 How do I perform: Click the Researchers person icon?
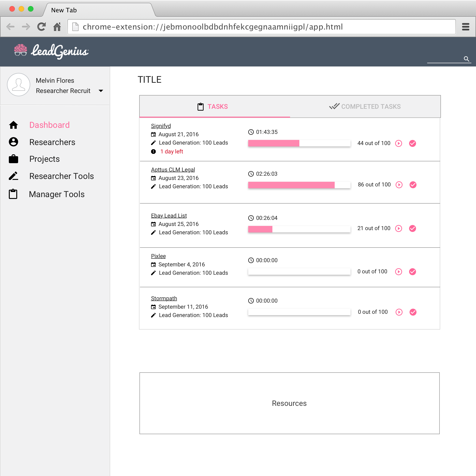pos(13,142)
